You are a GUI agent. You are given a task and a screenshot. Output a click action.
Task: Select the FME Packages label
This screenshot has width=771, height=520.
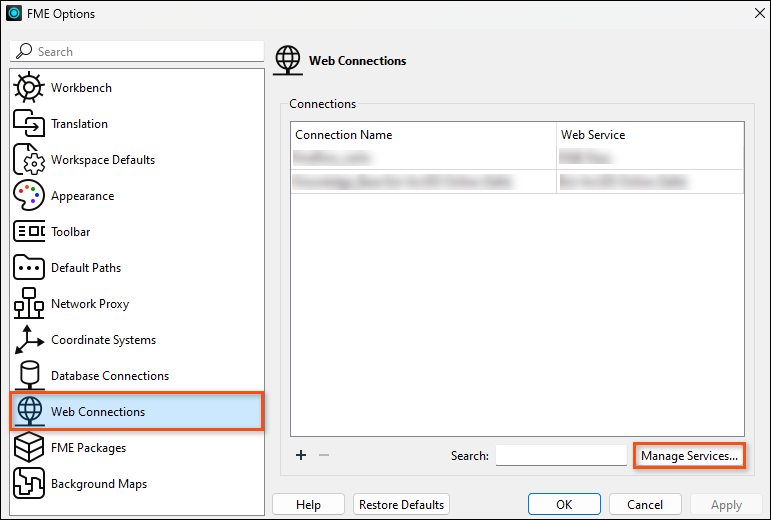click(x=88, y=448)
